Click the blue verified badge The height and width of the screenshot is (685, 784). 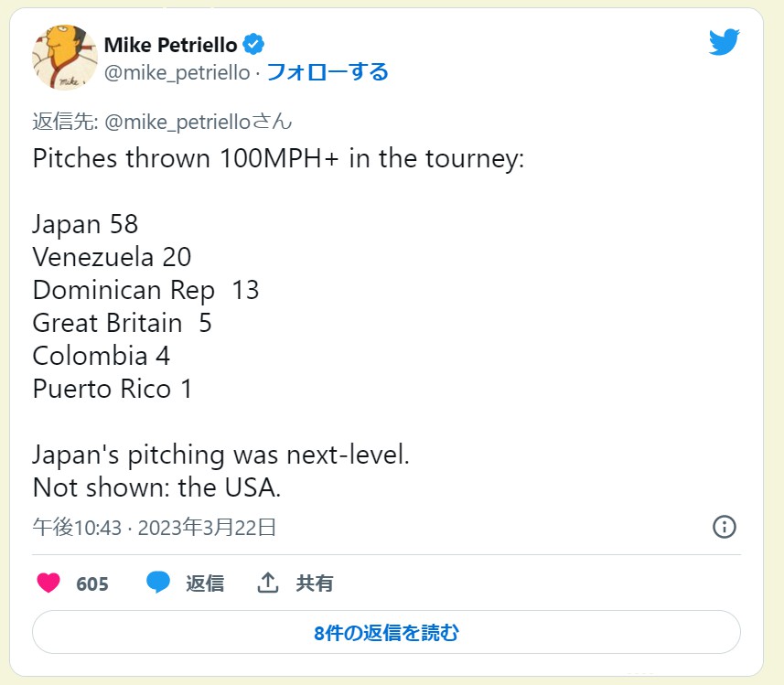tap(253, 45)
